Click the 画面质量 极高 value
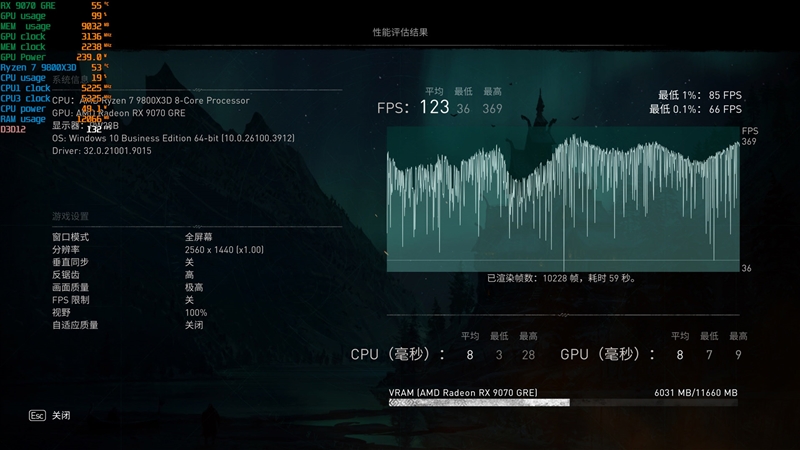800x450 pixels. 193,287
